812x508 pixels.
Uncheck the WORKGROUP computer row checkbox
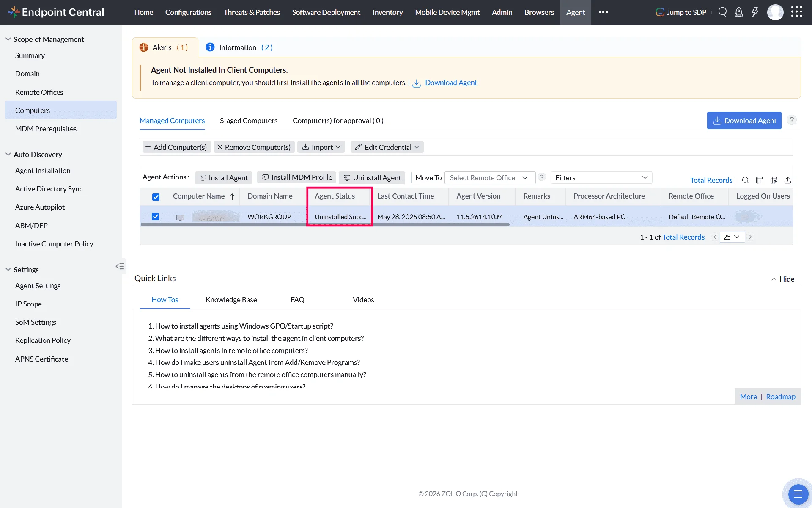tap(156, 217)
